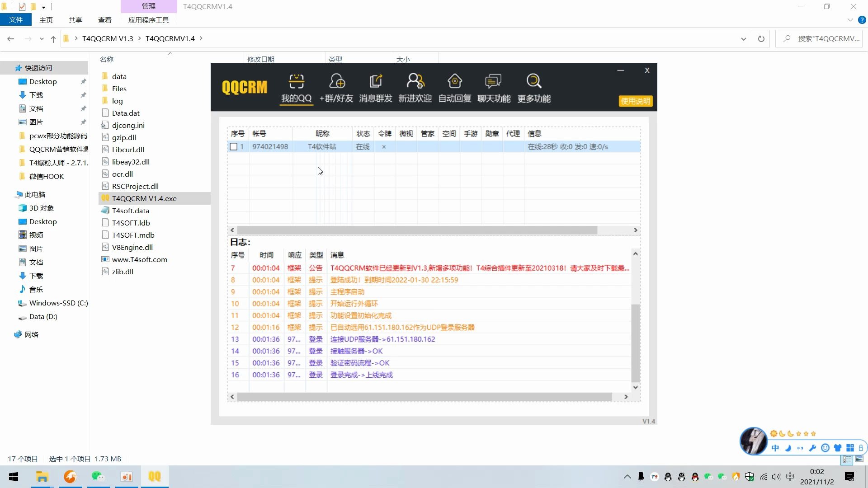Click the log vertical scrollbar thumb

click(635, 343)
